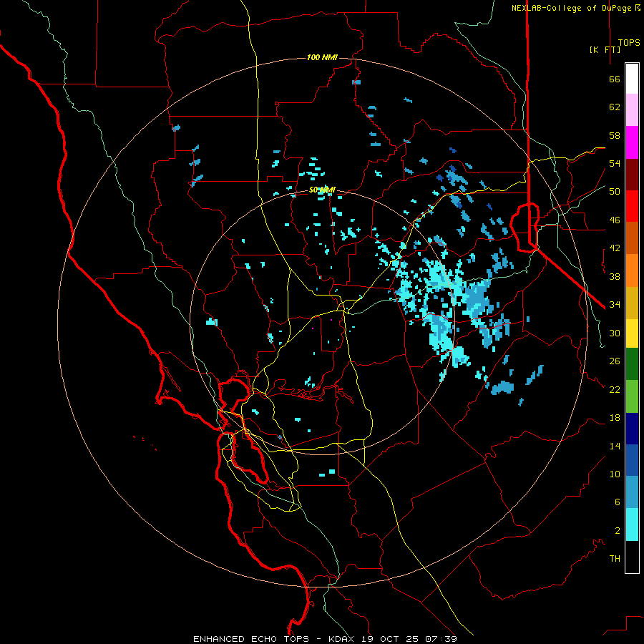Image resolution: width=644 pixels, height=644 pixels.
Task: Click the 50 NMI range ring label
Action: pos(322,190)
